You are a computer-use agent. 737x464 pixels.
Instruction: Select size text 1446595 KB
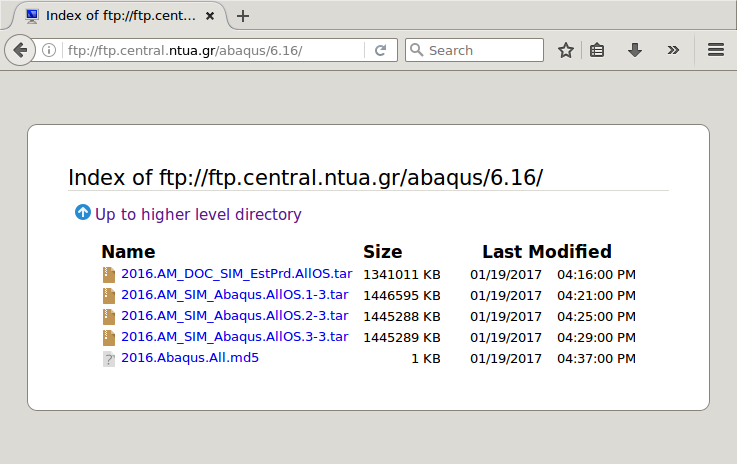(x=402, y=296)
